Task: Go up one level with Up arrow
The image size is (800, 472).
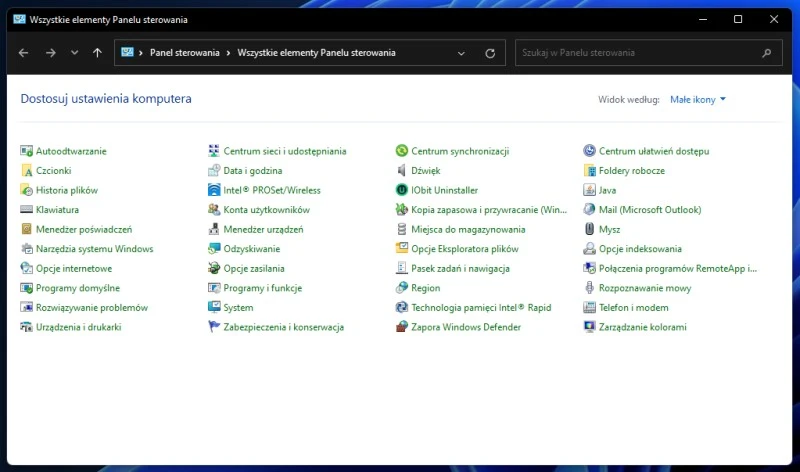Action: (97, 53)
